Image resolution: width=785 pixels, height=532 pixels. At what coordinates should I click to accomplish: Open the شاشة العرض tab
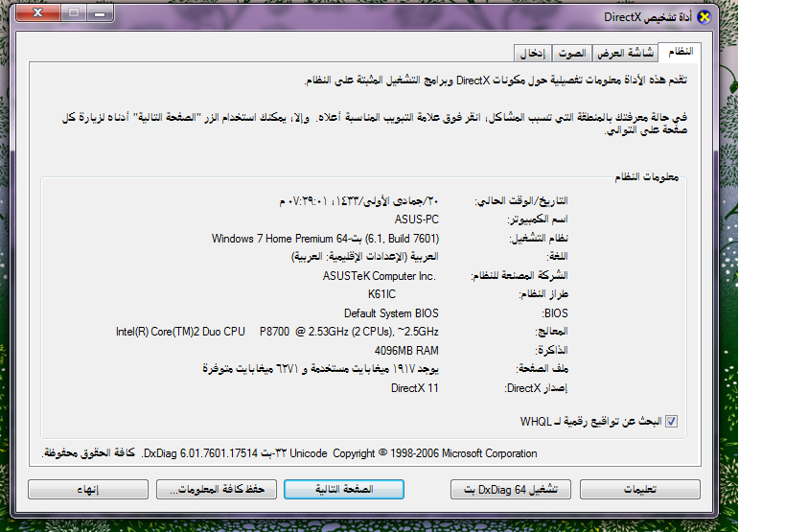coord(625,53)
